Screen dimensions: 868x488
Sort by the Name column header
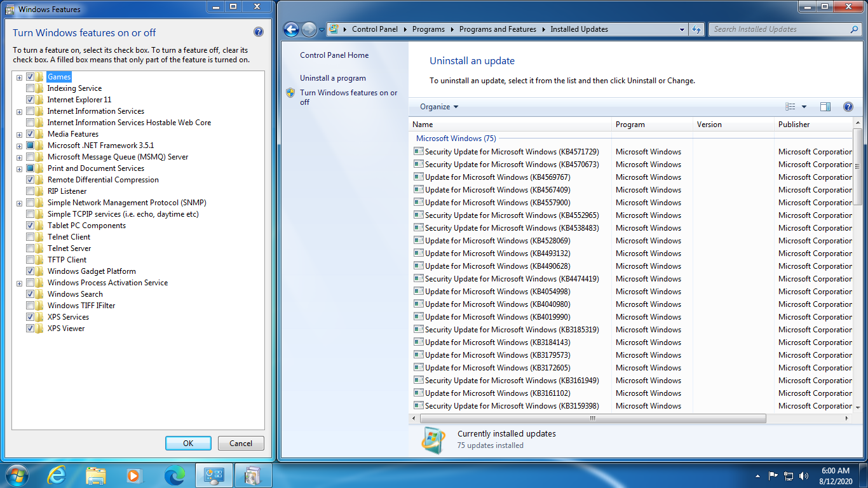coord(510,125)
